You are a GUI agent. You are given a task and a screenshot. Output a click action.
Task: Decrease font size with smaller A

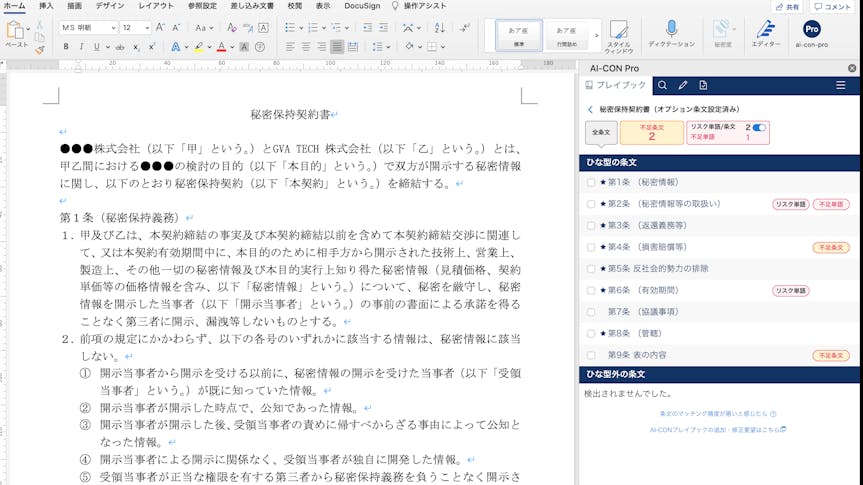tap(176, 28)
